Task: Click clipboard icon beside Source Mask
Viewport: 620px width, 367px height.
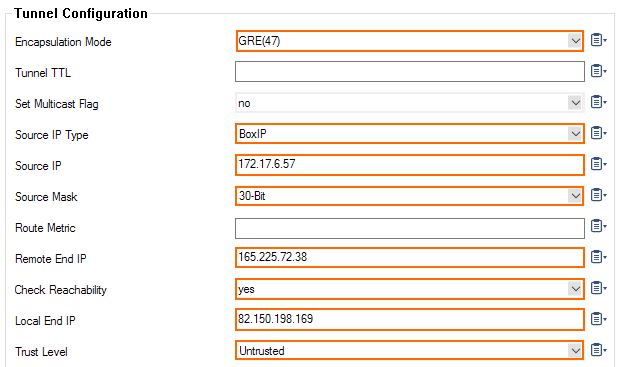Action: (x=598, y=195)
